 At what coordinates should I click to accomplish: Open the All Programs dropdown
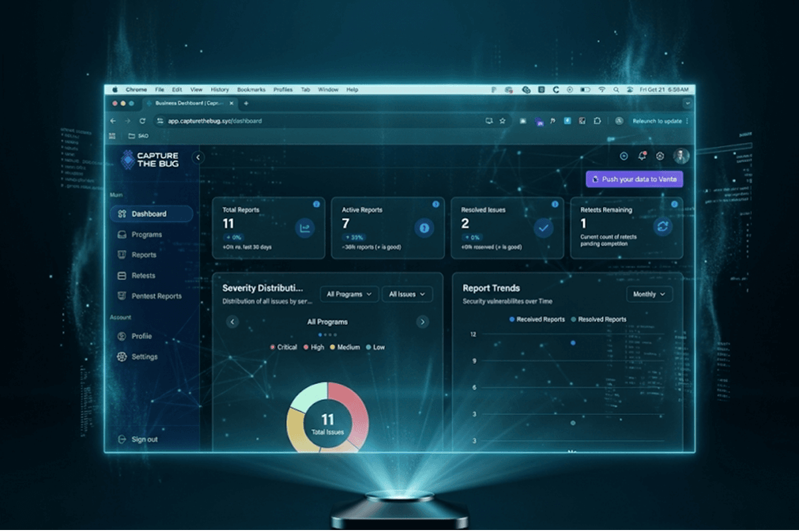point(350,294)
